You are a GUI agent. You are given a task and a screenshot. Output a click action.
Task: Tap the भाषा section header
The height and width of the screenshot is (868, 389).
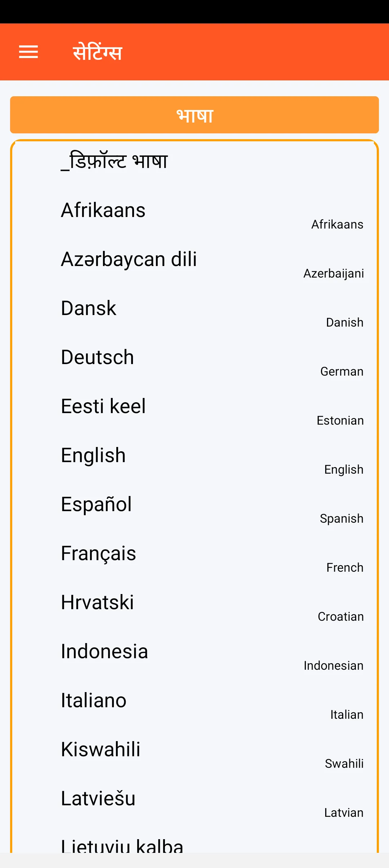click(194, 115)
